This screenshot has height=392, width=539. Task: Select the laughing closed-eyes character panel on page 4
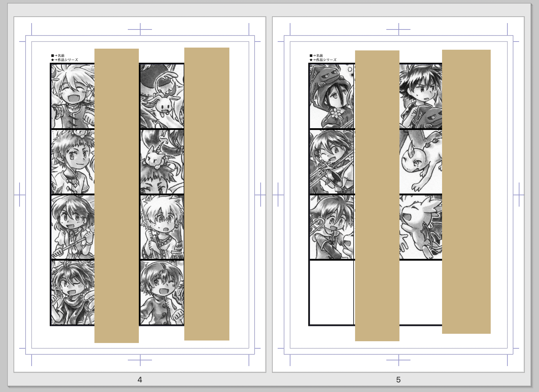coord(73,96)
